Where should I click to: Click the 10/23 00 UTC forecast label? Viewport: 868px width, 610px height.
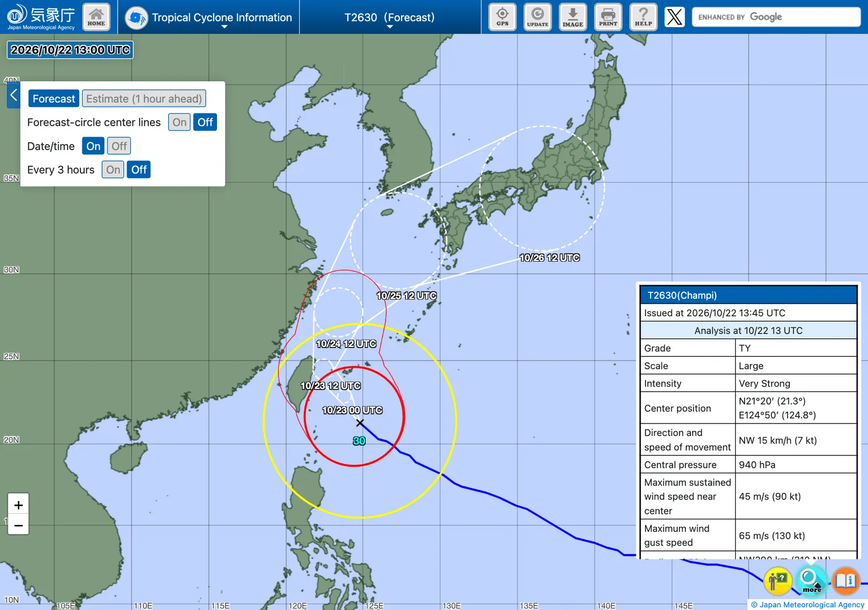click(x=352, y=410)
